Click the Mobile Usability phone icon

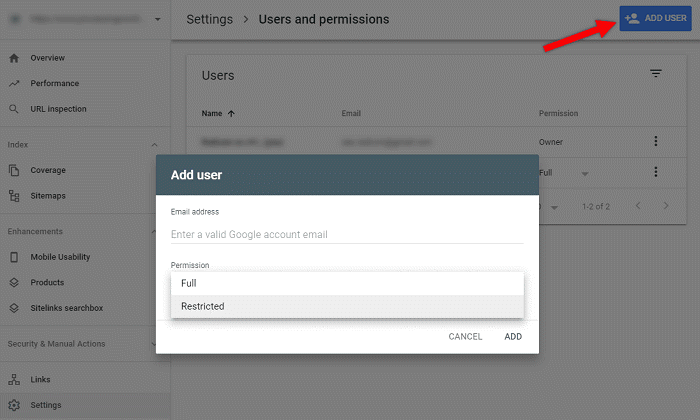(14, 257)
